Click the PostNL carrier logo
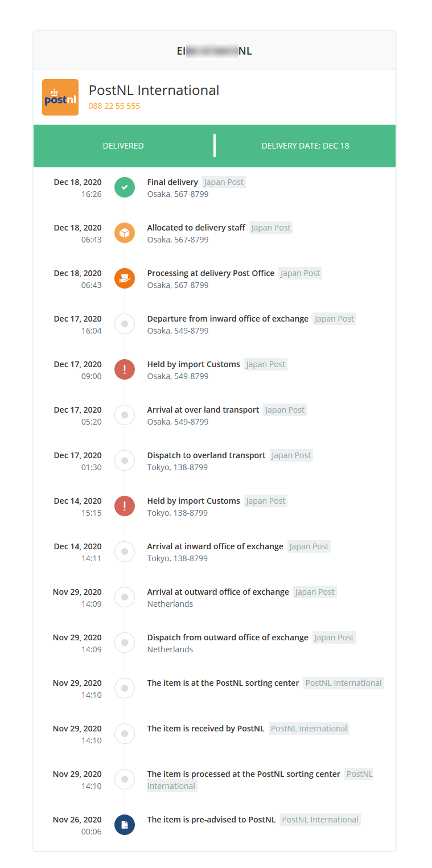 (60, 97)
